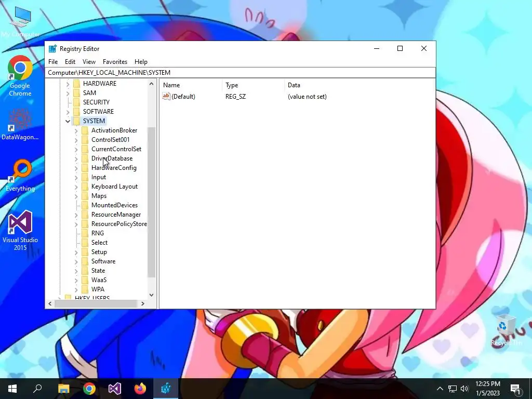Expand the HARDWARE key
Screen dimensions: 532x399
pos(68,84)
